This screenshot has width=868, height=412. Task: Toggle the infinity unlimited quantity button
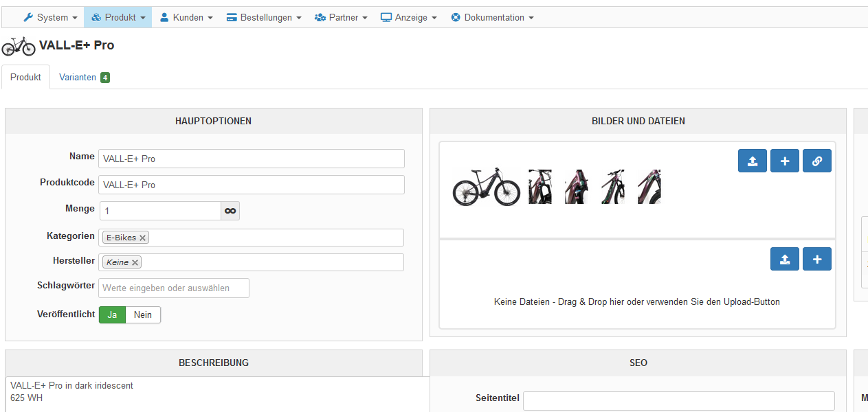(230, 211)
